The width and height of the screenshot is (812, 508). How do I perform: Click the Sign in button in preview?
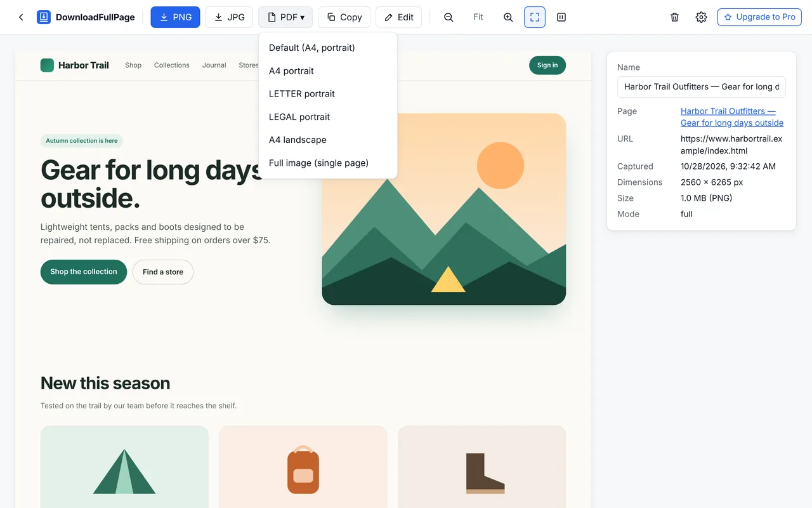point(547,65)
